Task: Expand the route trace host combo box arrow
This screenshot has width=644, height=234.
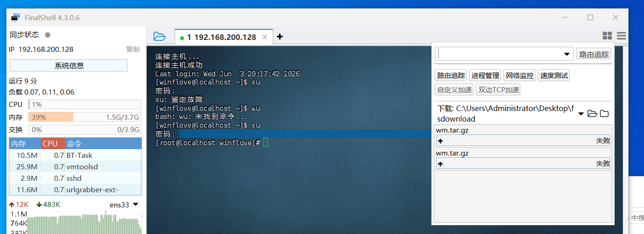Action: pos(567,54)
